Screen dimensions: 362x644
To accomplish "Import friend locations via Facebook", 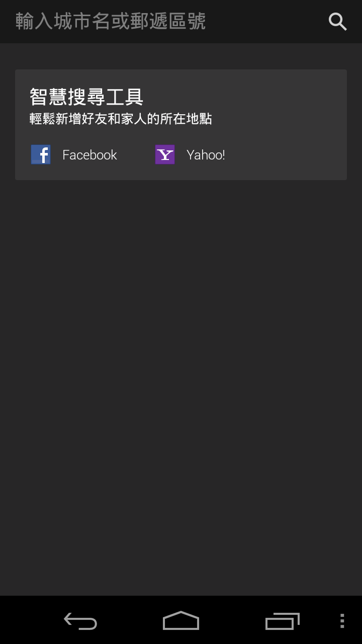I will tap(74, 155).
